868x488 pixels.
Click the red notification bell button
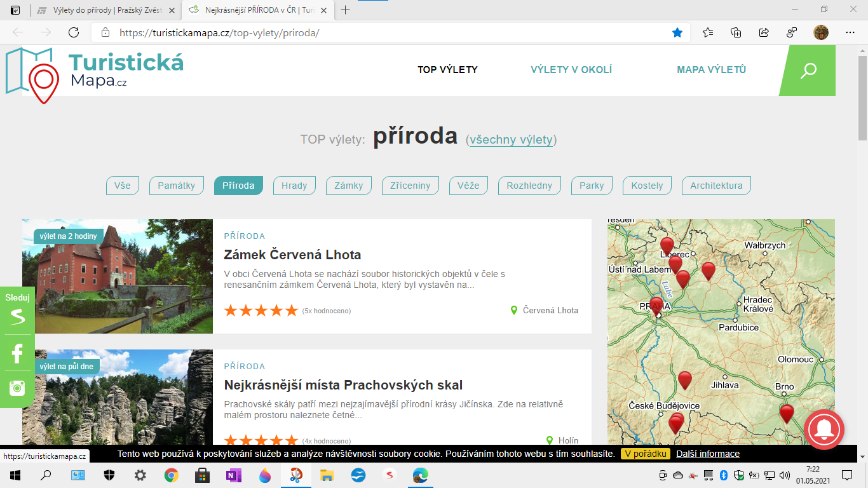tap(824, 430)
